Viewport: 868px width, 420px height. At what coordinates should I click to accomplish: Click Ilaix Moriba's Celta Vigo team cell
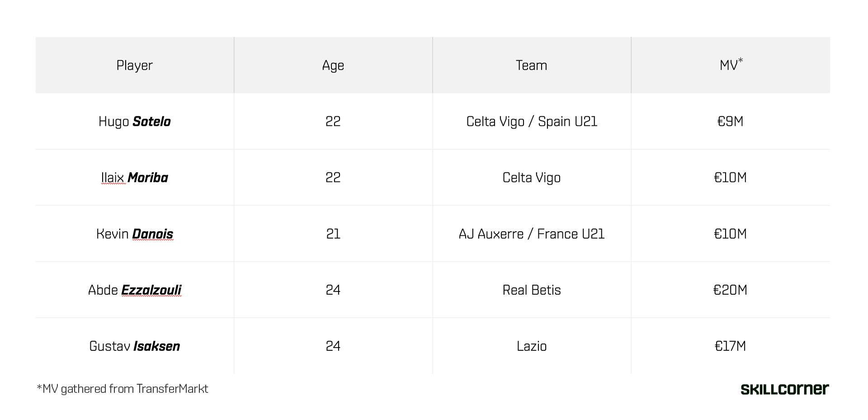click(x=531, y=177)
